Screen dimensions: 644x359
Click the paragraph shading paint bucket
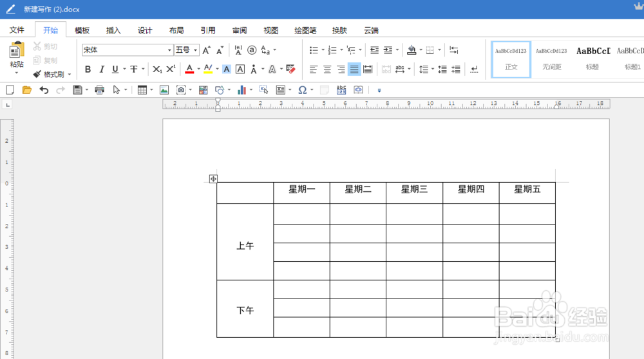click(411, 50)
